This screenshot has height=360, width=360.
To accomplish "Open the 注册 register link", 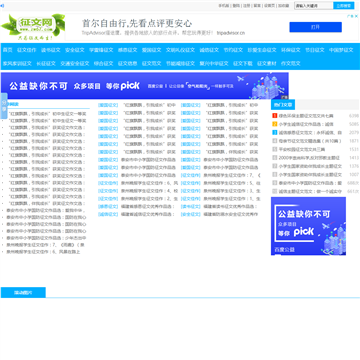I will (x=246, y=6).
